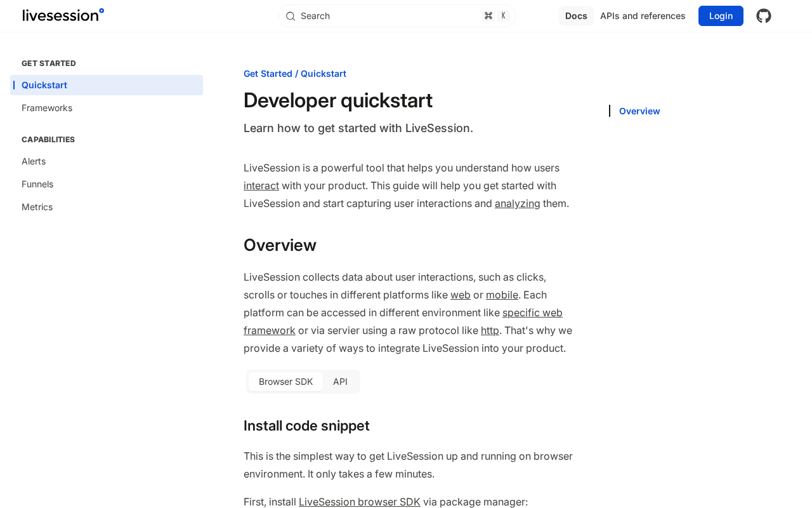Viewport: 812px width, 508px height.
Task: Click the LiveSession logo
Action: pyautogui.click(x=63, y=15)
